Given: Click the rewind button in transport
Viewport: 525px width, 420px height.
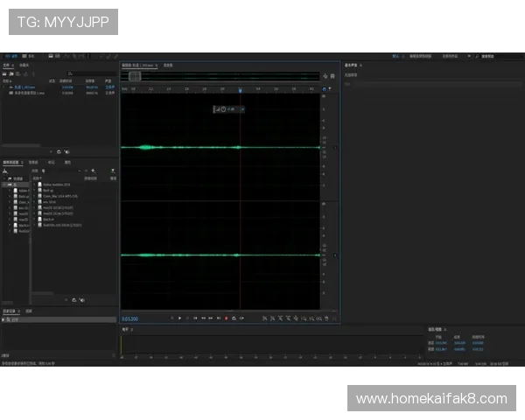Looking at the screenshot, I should click(x=203, y=318).
